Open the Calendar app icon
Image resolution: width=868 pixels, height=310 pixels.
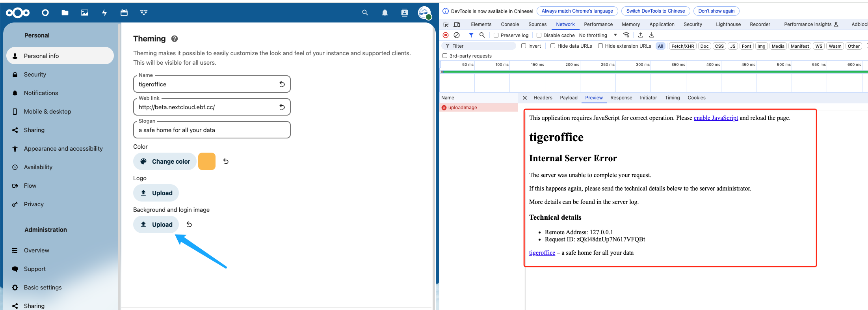point(124,13)
